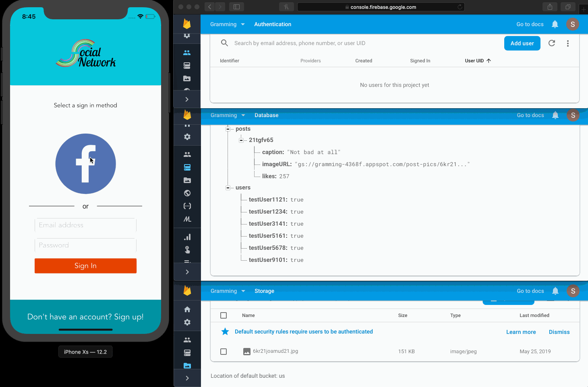
Task: Click the refresh icon beside Add user
Action: pos(552,43)
